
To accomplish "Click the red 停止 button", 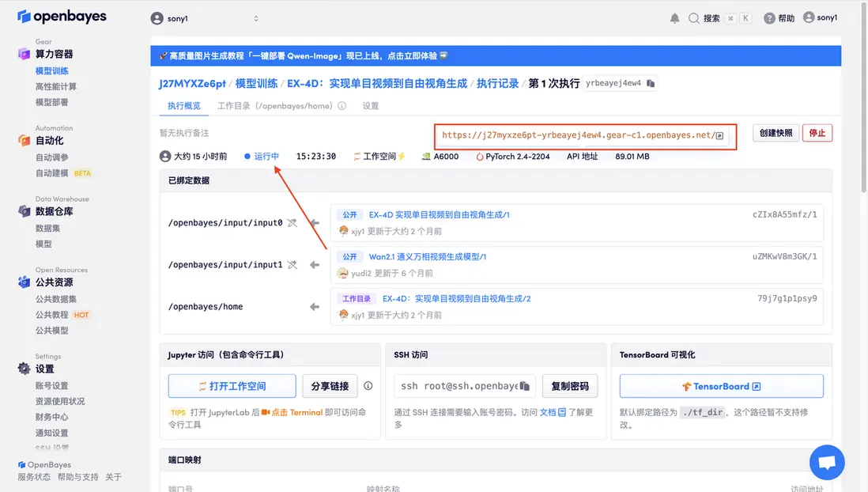I will (817, 133).
